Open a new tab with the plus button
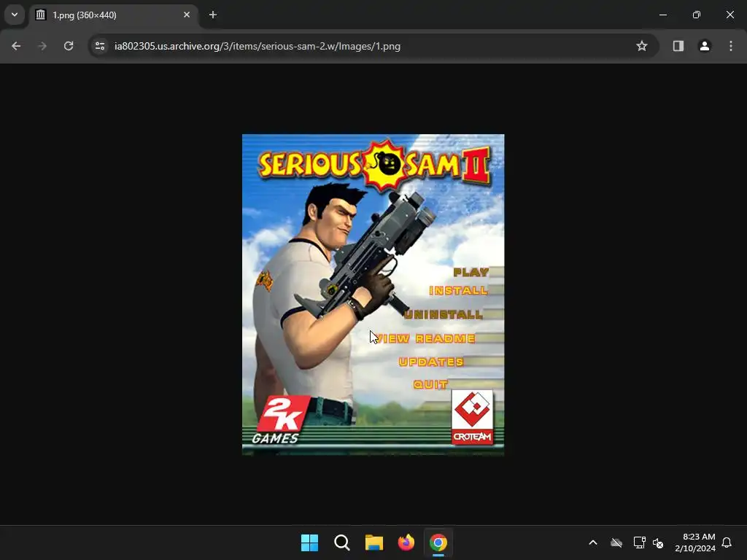This screenshot has height=560, width=747. [x=213, y=15]
